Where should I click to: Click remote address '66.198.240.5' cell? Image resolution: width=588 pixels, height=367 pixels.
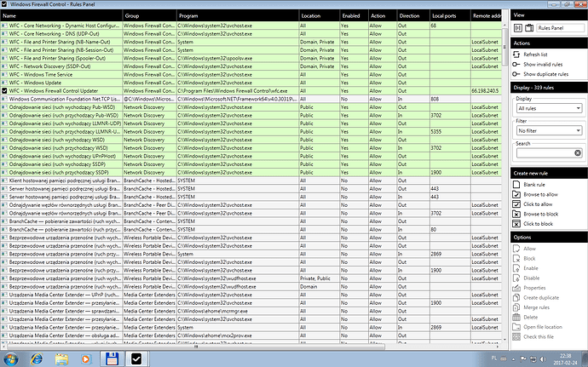(x=485, y=91)
